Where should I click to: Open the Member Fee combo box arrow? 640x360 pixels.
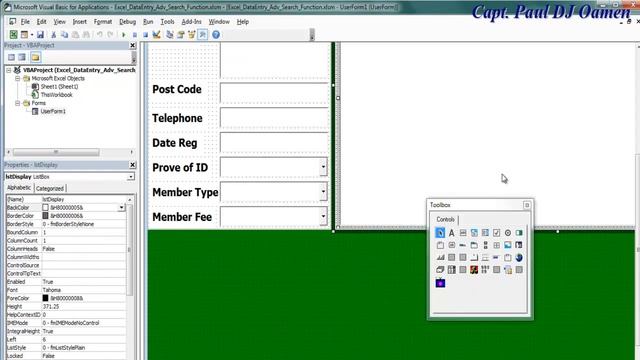323,216
